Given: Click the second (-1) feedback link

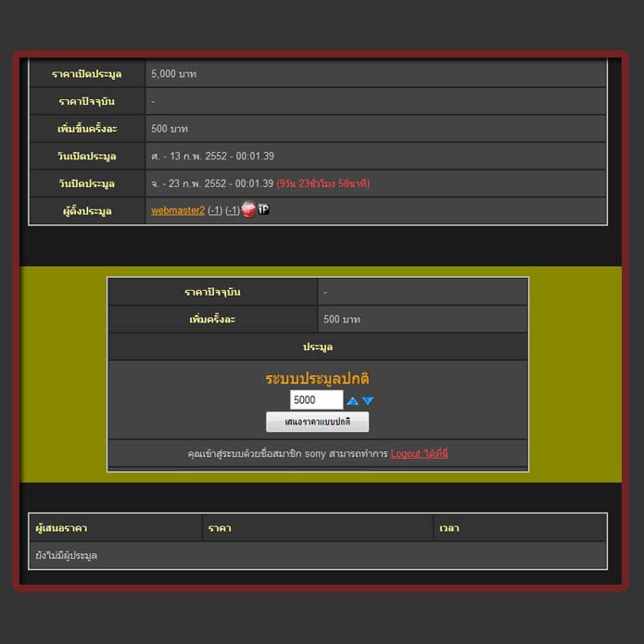Looking at the screenshot, I should pos(233,210).
